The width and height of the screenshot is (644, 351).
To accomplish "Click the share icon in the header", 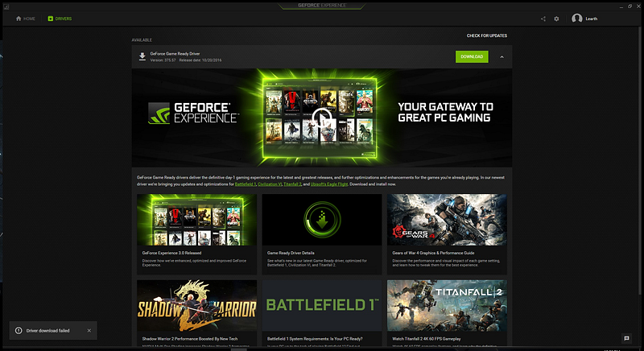I will [x=543, y=19].
